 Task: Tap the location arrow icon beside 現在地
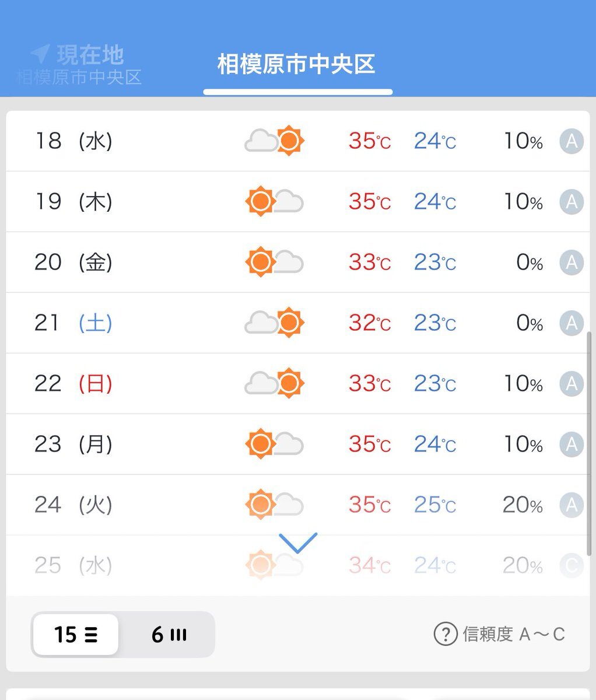tap(40, 54)
